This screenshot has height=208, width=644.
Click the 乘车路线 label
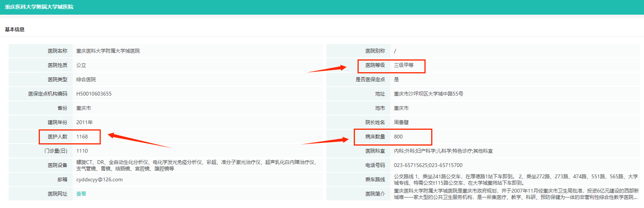coord(375,179)
